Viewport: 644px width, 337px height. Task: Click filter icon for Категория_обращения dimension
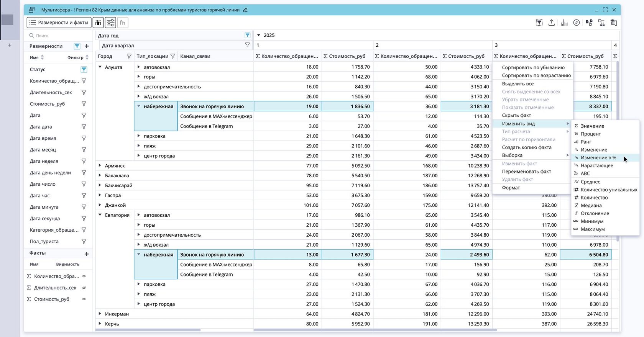(84, 230)
